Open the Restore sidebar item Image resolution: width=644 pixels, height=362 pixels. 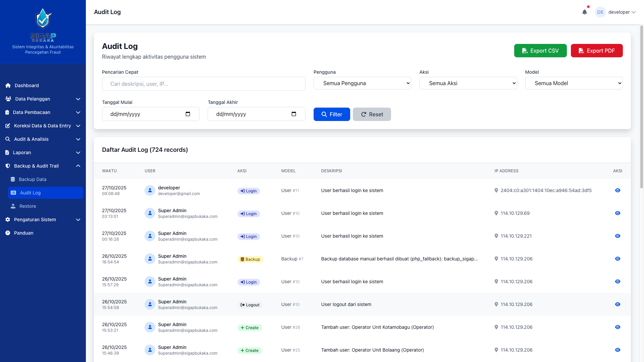pos(28,206)
